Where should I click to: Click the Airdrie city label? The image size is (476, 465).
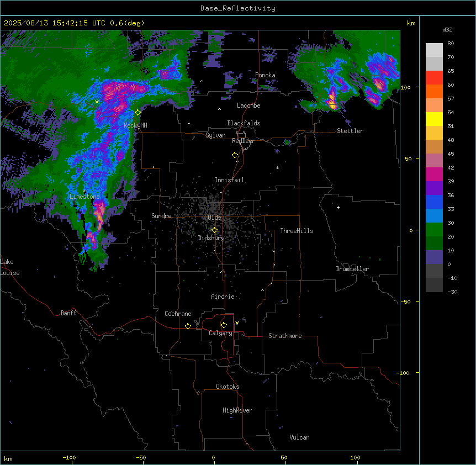click(223, 297)
